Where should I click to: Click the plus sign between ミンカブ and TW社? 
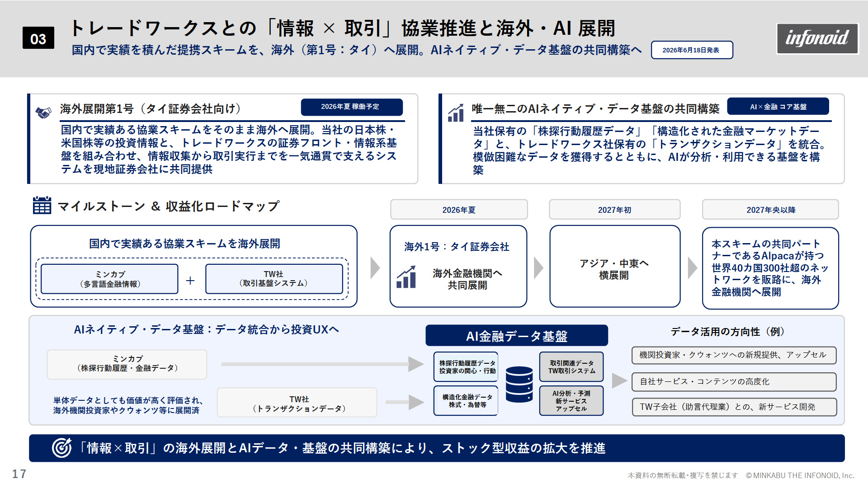pyautogui.click(x=190, y=280)
